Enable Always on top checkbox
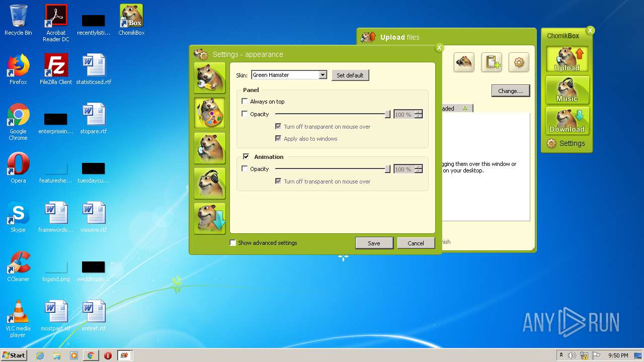The image size is (644, 362). pyautogui.click(x=245, y=102)
